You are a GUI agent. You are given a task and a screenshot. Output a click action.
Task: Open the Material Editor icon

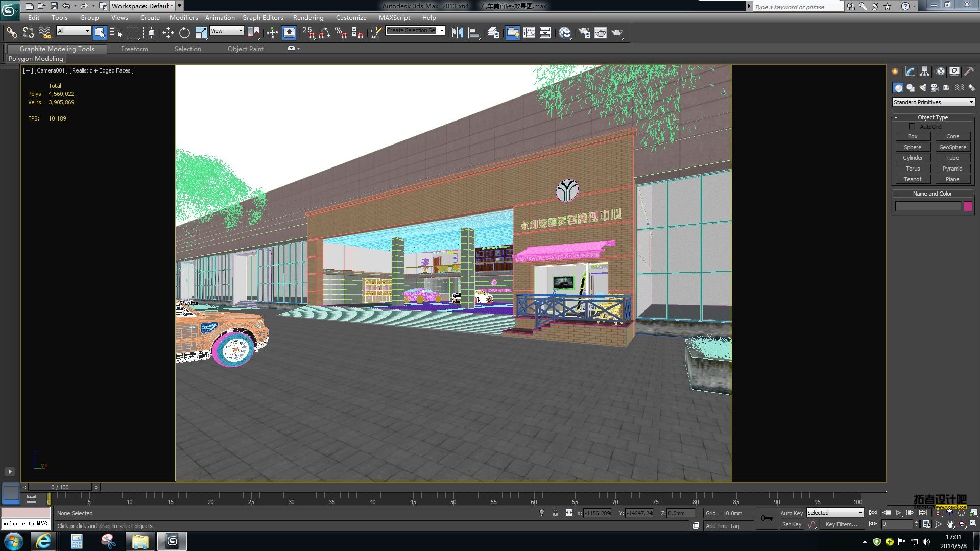565,33
